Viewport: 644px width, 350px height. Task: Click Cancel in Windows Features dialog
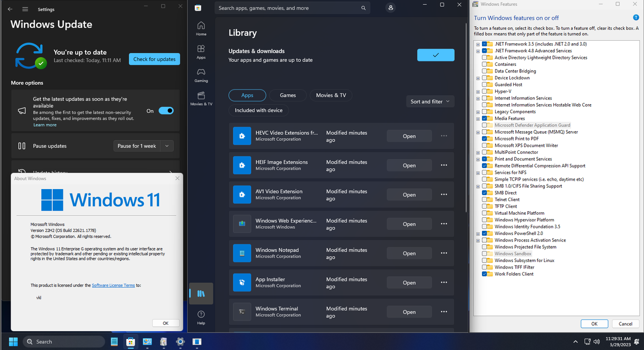pos(625,324)
